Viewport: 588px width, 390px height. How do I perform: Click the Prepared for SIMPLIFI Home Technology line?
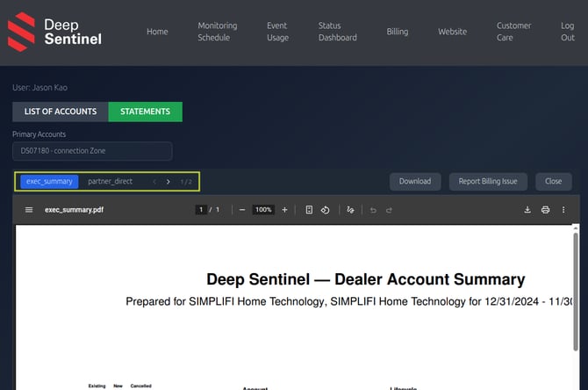pos(348,302)
